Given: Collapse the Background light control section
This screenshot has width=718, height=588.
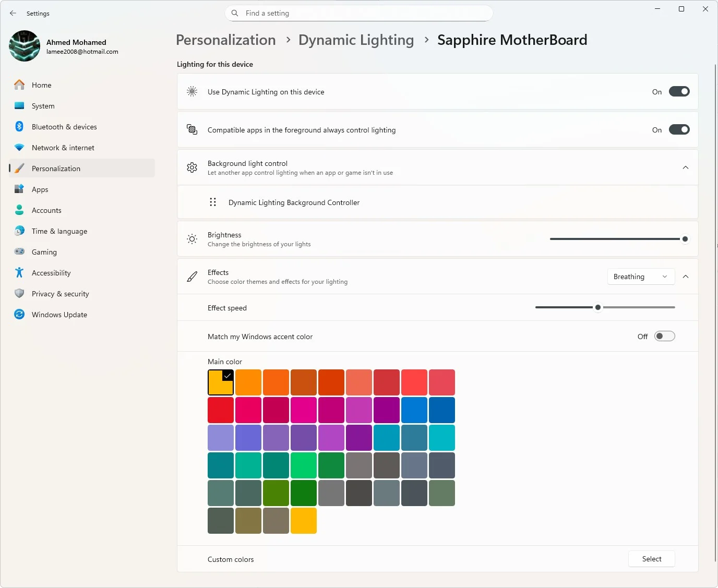Looking at the screenshot, I should click(x=685, y=167).
